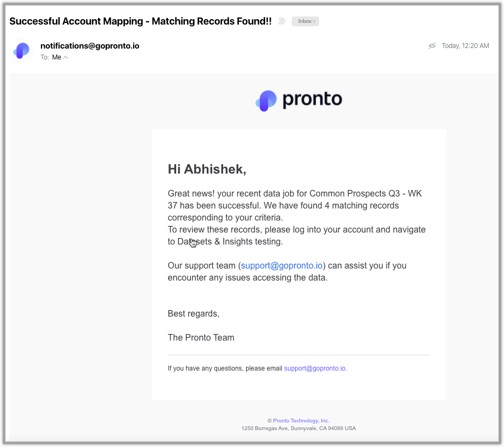504x447 pixels.
Task: Click the 1250 Borregas Ave address text
Action: click(x=298, y=428)
